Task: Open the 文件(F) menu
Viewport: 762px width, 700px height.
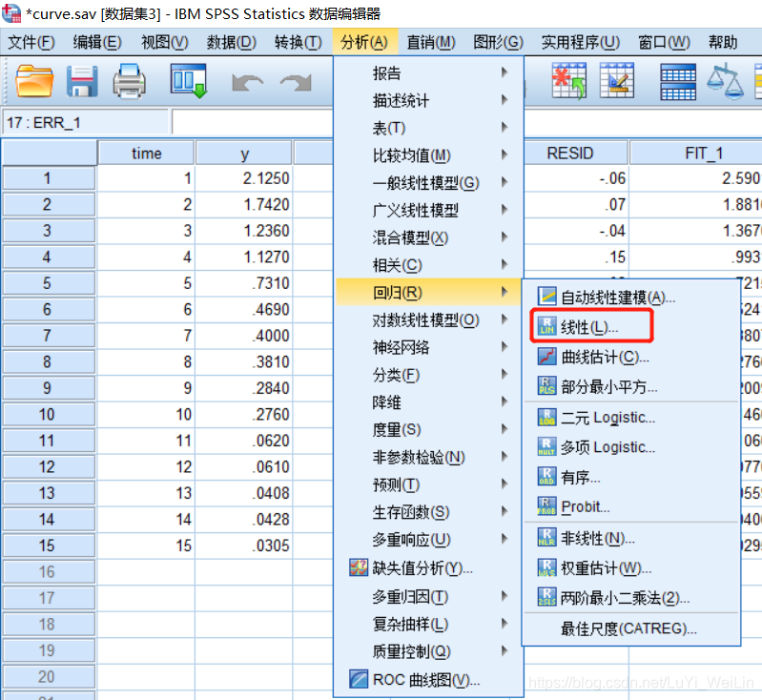Action: [x=31, y=42]
